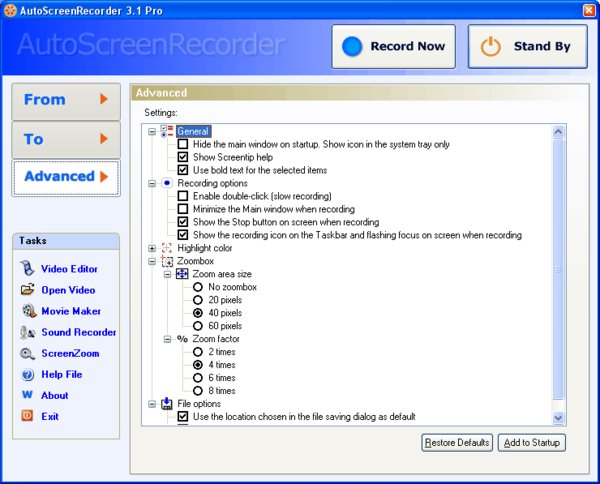
Task: Enable Hide the main window on startup
Action: pos(183,144)
